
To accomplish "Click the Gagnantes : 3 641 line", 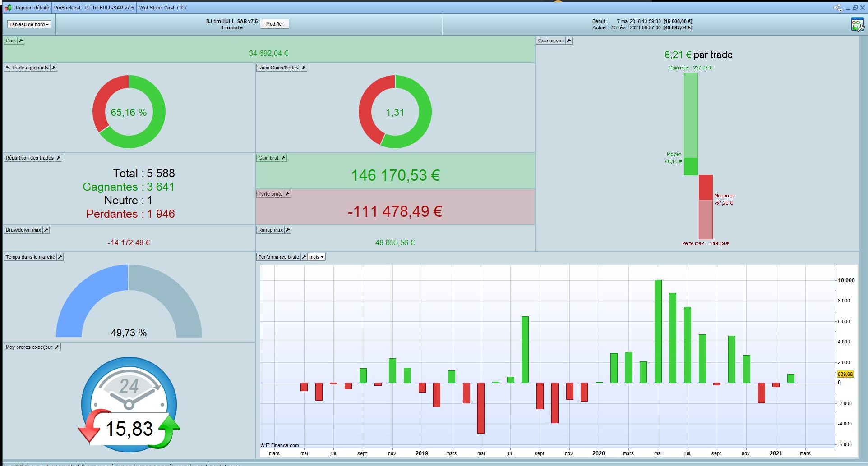I will click(129, 187).
